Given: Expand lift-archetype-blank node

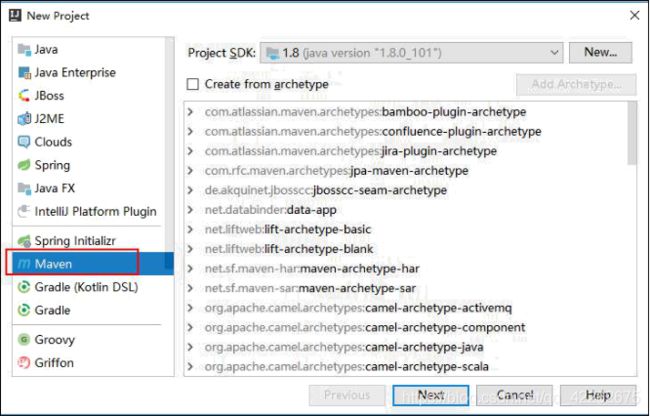Looking at the screenshot, I should point(190,249).
